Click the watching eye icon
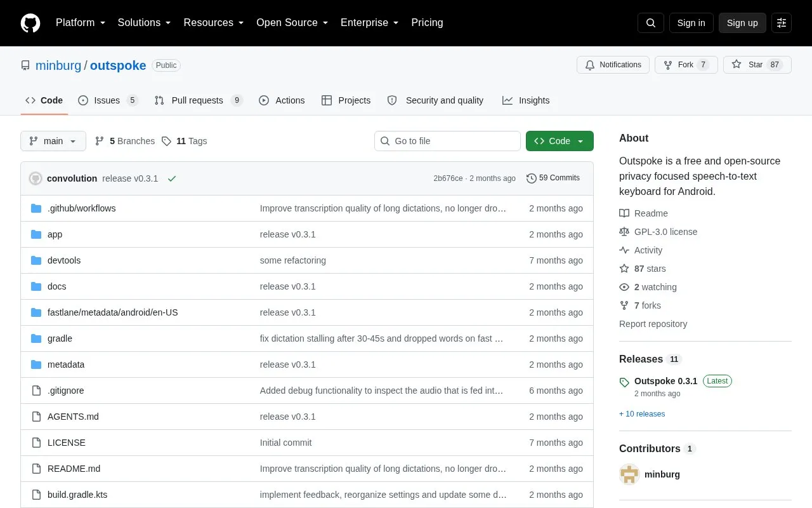Screen dimensions: 812x508 point(624,287)
